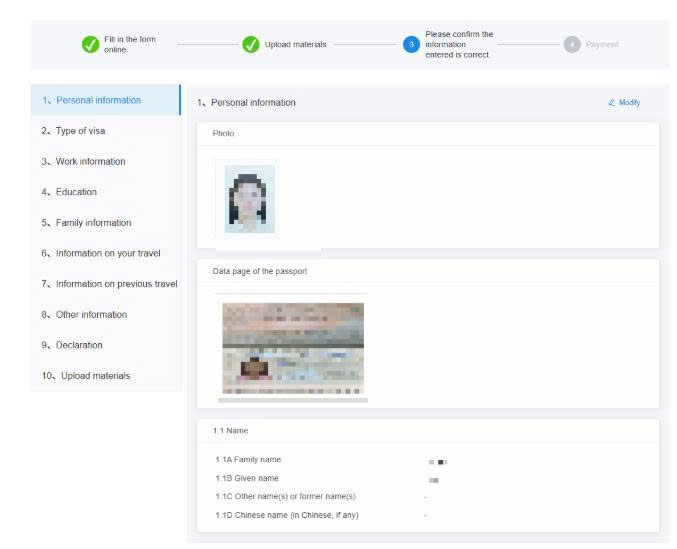
Task: Open Family information section
Action: [106, 223]
